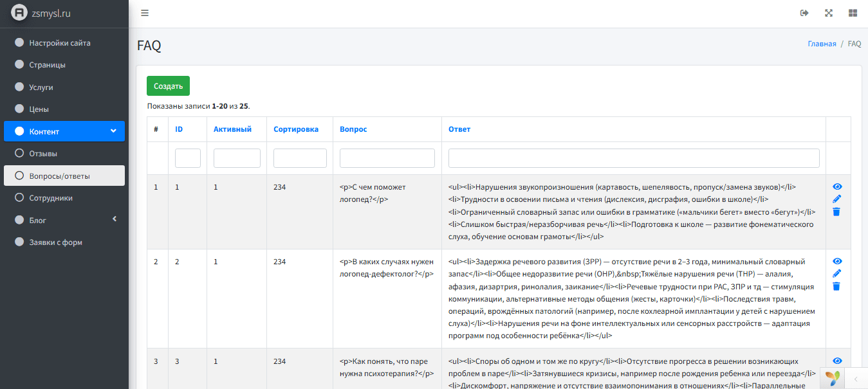868x389 pixels.
Task: Open Настройки сайта in the sidebar
Action: pos(59,43)
